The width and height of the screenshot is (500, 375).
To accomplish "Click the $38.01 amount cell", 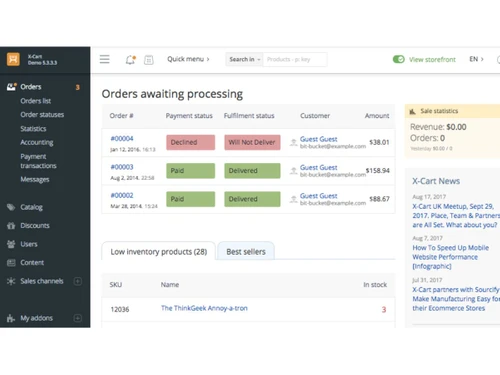I will point(379,142).
